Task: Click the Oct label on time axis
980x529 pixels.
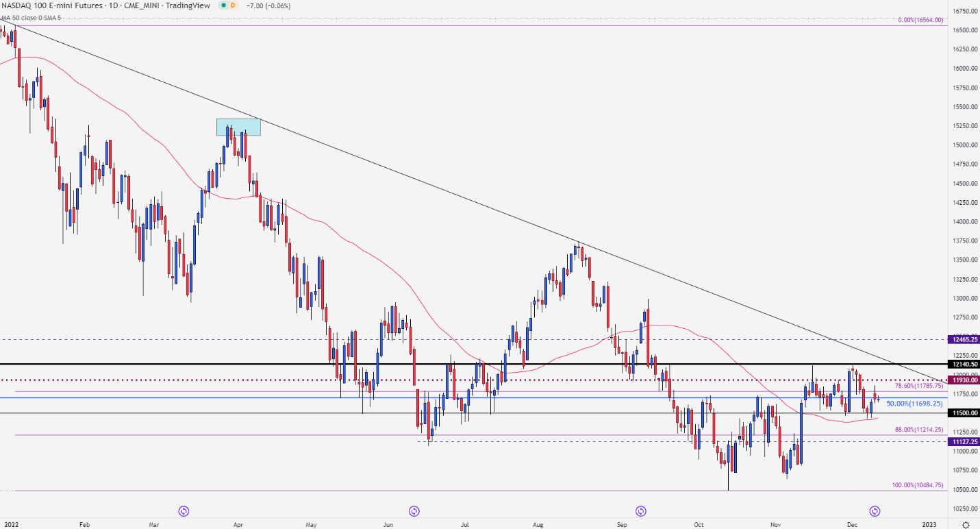Action: [698, 524]
